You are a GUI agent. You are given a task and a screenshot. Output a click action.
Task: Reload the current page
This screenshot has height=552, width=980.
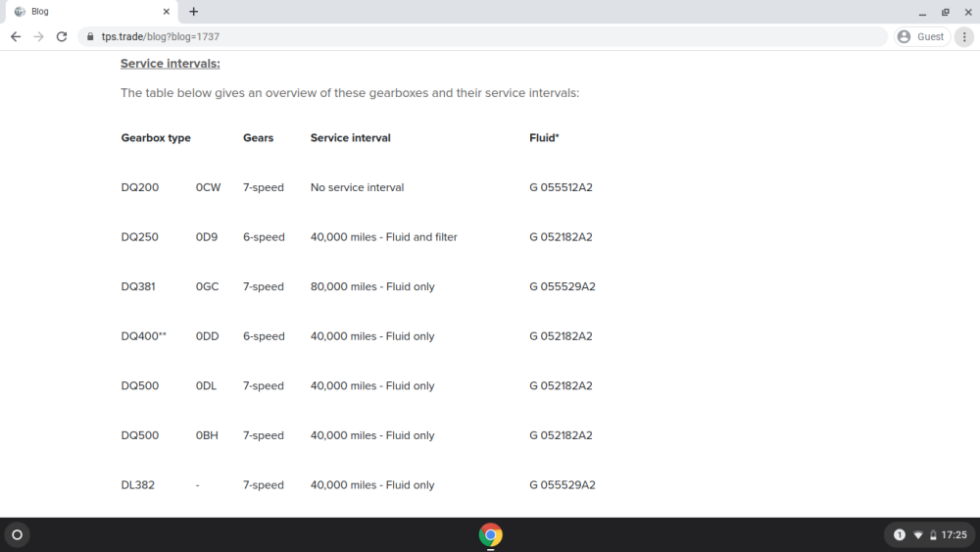coord(62,36)
